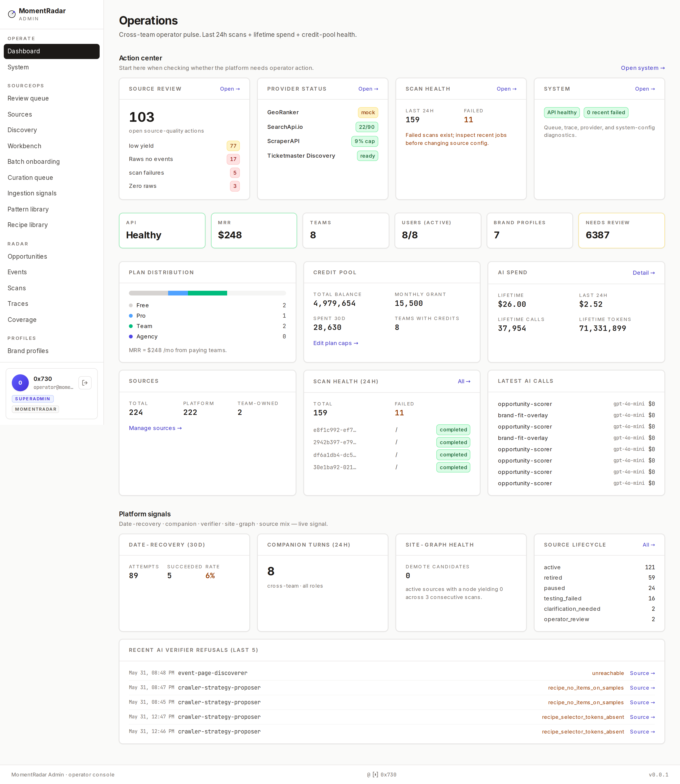Viewport: 680px width, 784px height.
Task: Open Source link for event-page-discoverer refusal
Action: coord(642,673)
